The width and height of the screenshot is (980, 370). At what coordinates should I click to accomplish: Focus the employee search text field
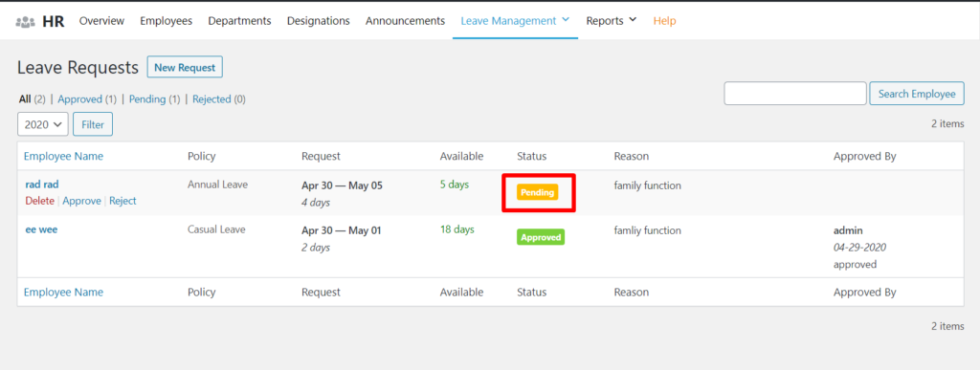tap(795, 94)
